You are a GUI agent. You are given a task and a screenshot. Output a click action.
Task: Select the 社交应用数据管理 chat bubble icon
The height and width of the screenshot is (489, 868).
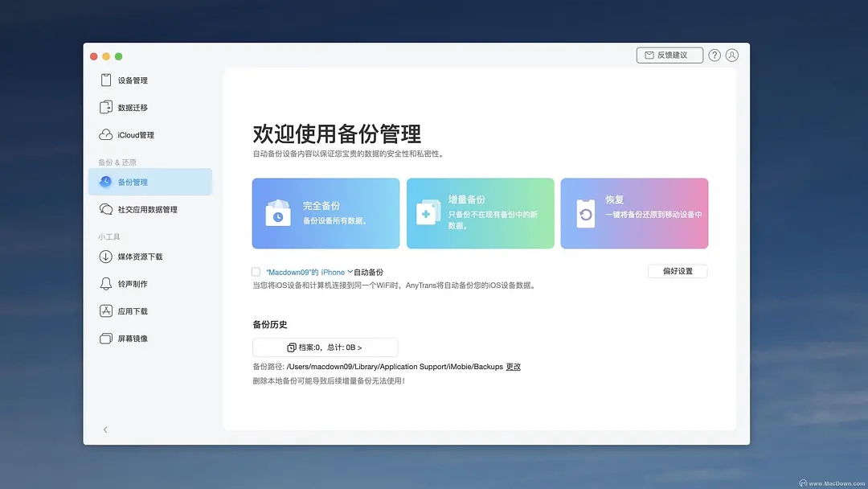click(106, 208)
